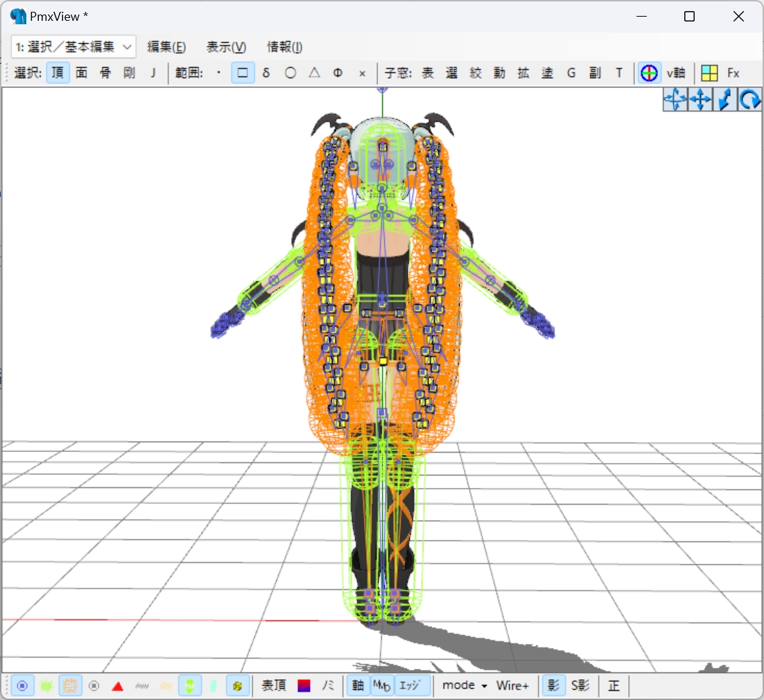Enable face selection mode 面
Image resolution: width=764 pixels, height=700 pixels.
click(81, 73)
